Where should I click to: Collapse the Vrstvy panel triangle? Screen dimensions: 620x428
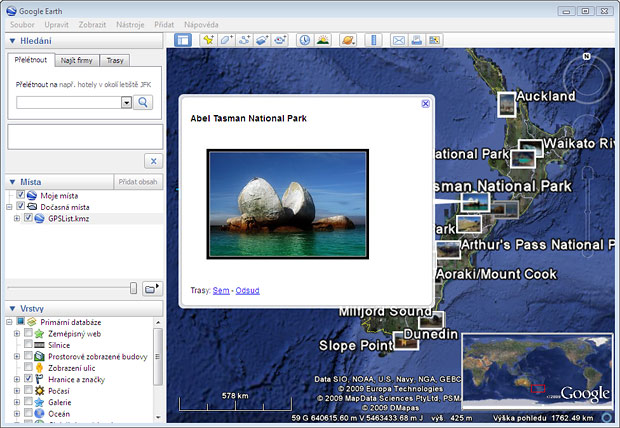pyautogui.click(x=12, y=309)
